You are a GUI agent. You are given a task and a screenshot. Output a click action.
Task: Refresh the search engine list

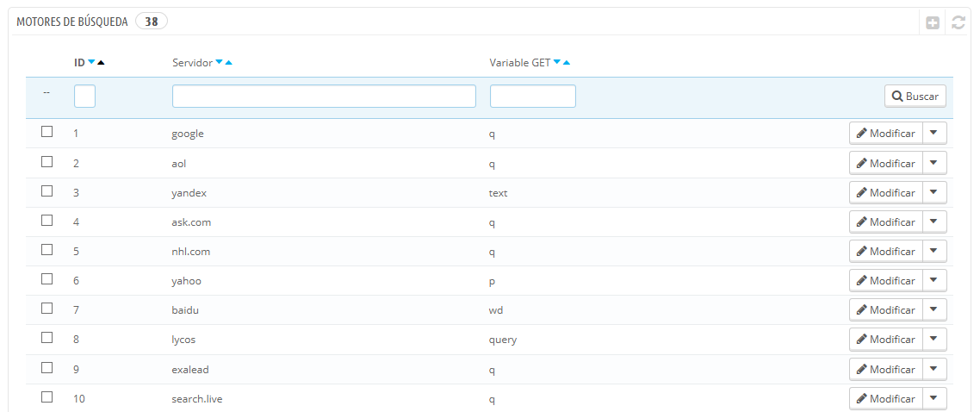(x=958, y=23)
